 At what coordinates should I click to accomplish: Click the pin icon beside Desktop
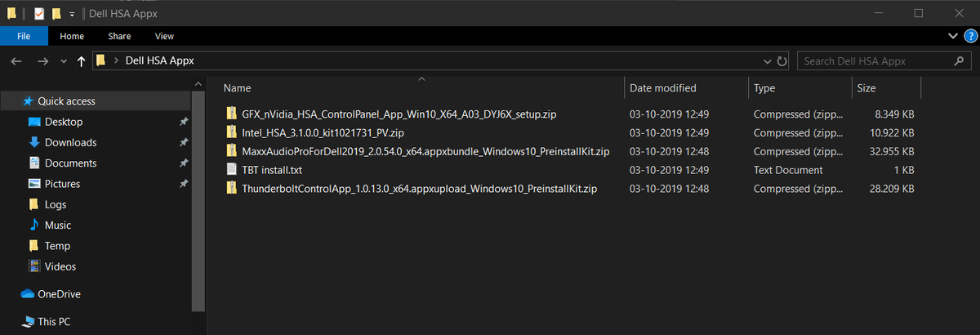pos(182,122)
